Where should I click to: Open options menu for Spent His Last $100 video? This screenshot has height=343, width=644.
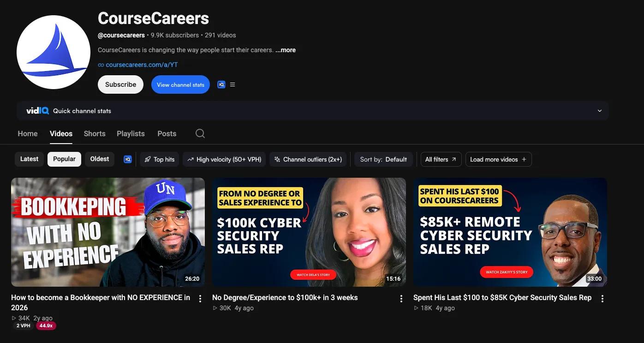pos(602,299)
